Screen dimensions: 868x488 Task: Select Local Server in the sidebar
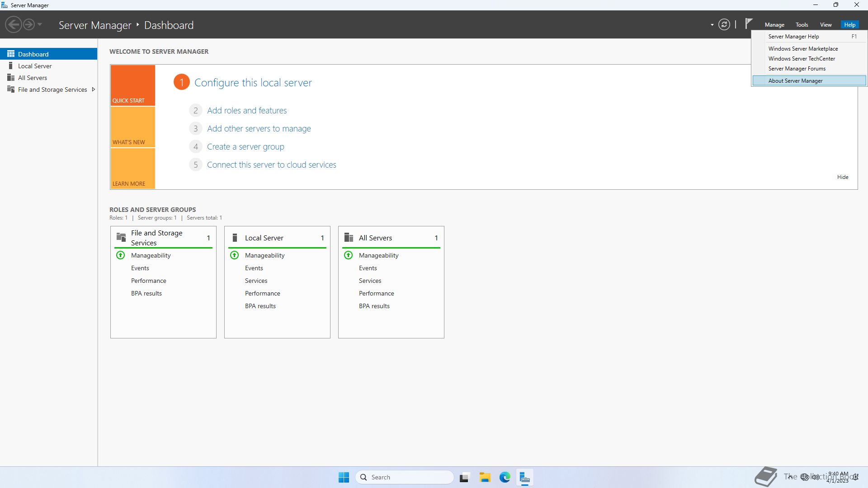48,66
